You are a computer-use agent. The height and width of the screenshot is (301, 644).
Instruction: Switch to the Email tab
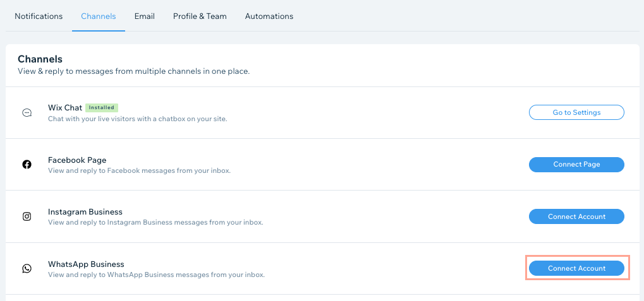(145, 16)
